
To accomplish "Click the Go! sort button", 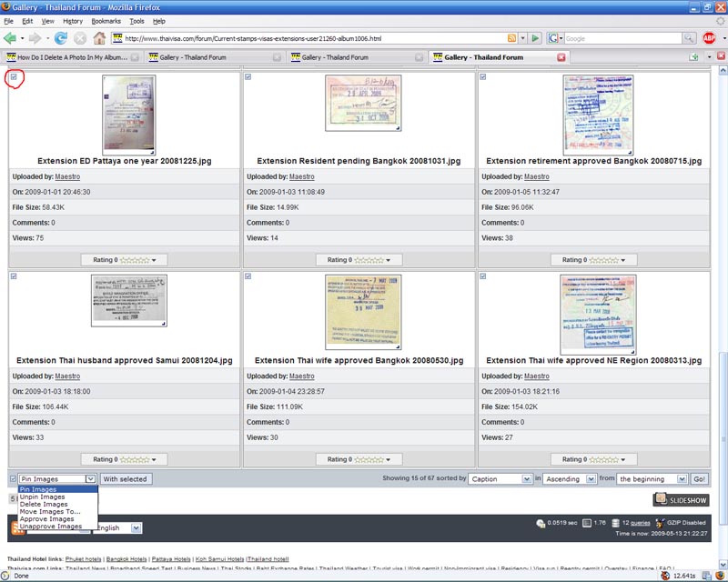I will 699,479.
